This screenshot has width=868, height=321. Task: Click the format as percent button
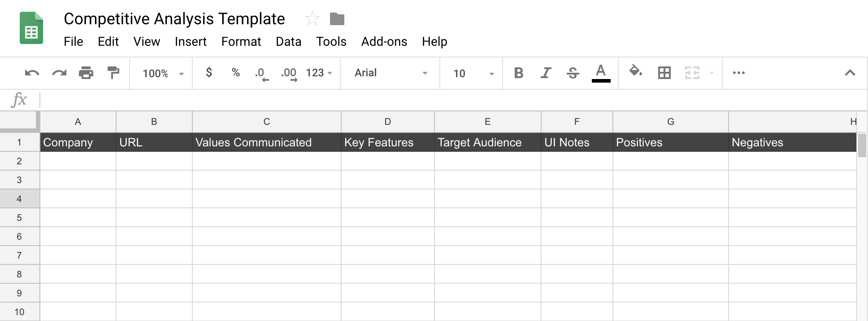click(236, 73)
